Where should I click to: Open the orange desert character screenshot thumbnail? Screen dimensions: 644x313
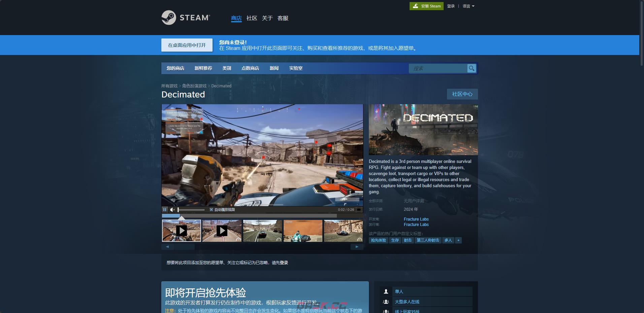[x=303, y=231]
